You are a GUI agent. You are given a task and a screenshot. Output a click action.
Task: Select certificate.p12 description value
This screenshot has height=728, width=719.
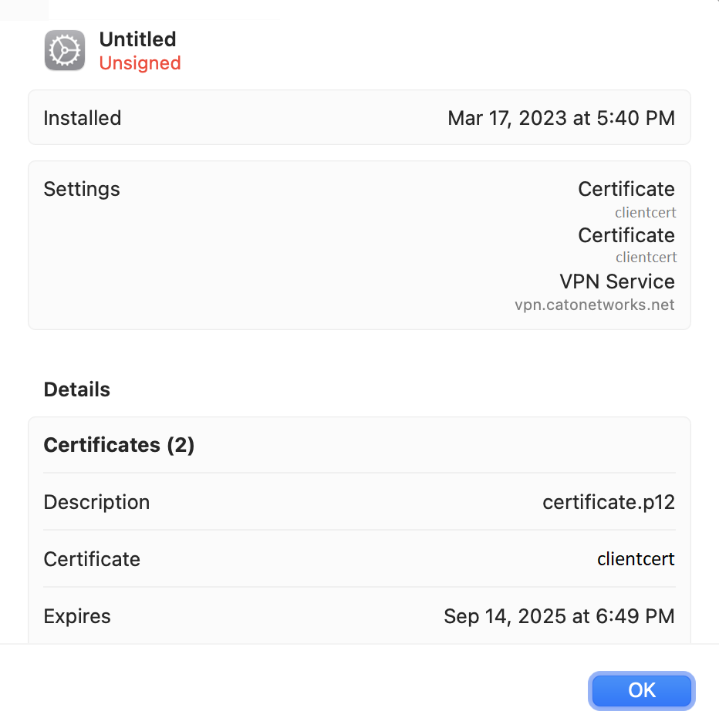click(x=608, y=502)
